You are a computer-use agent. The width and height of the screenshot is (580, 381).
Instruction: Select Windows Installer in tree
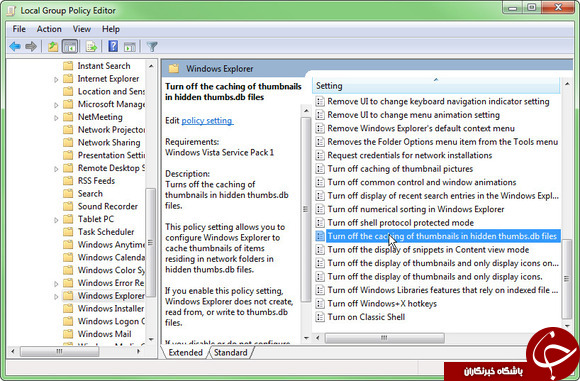111,308
